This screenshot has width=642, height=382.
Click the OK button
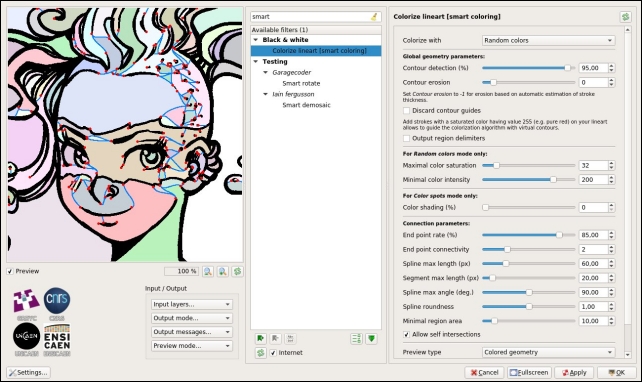pos(617,373)
